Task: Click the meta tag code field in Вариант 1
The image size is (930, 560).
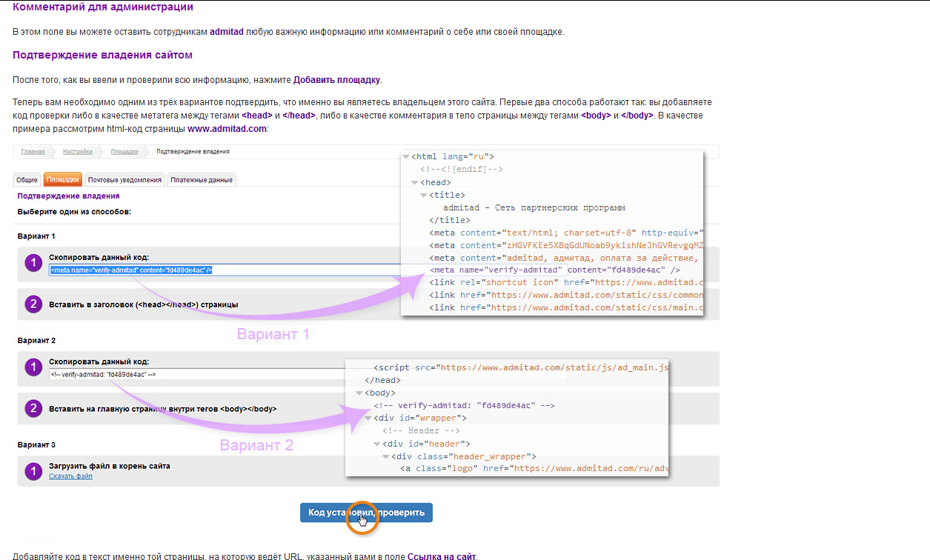Action: (227, 270)
